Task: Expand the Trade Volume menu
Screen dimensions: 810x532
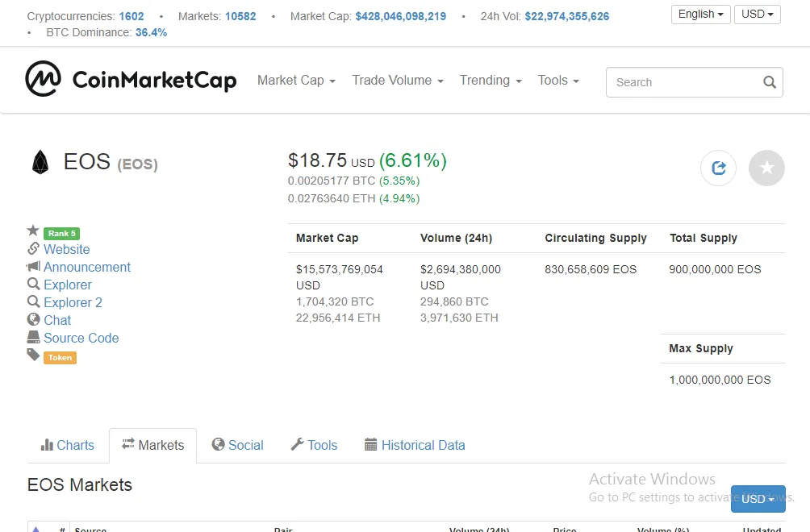Action: tap(398, 81)
